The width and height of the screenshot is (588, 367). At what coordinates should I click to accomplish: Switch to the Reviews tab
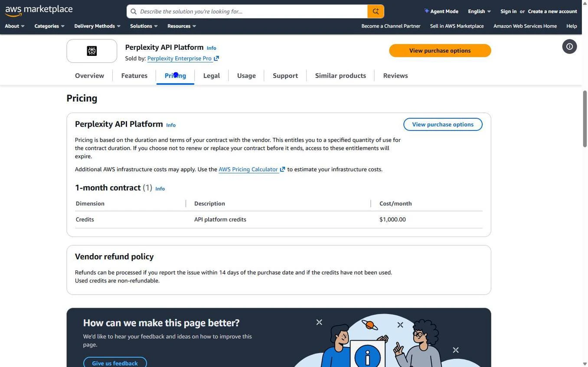[x=395, y=75]
